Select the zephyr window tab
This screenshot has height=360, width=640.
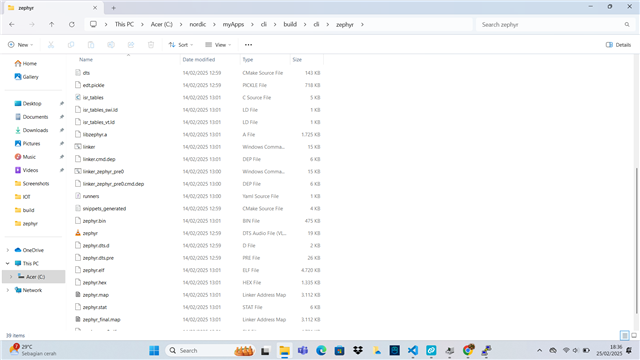53,8
